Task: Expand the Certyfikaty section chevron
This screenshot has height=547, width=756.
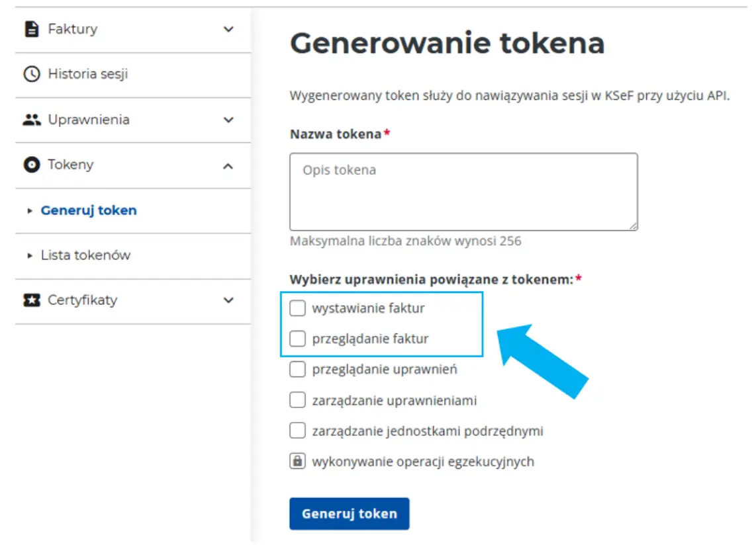Action: pyautogui.click(x=228, y=300)
